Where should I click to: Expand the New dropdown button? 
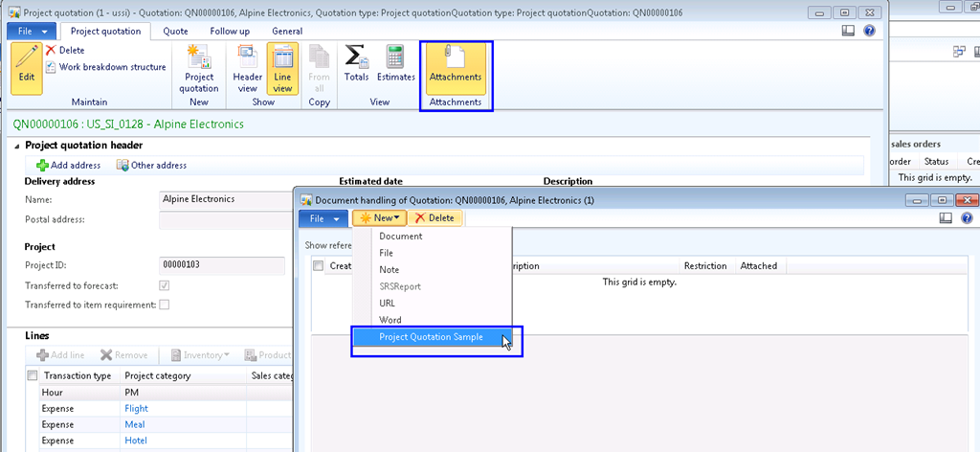(378, 218)
